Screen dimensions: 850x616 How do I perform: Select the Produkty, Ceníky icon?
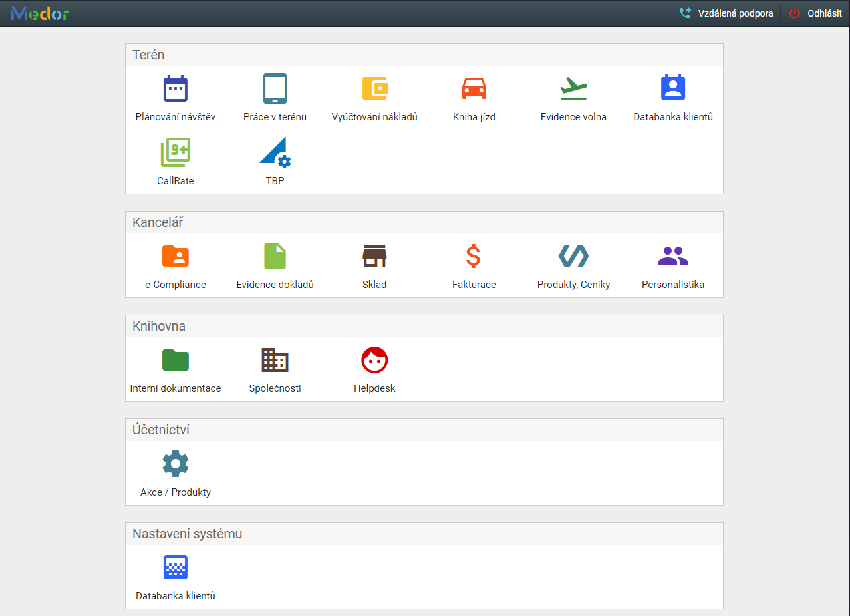tap(573, 256)
